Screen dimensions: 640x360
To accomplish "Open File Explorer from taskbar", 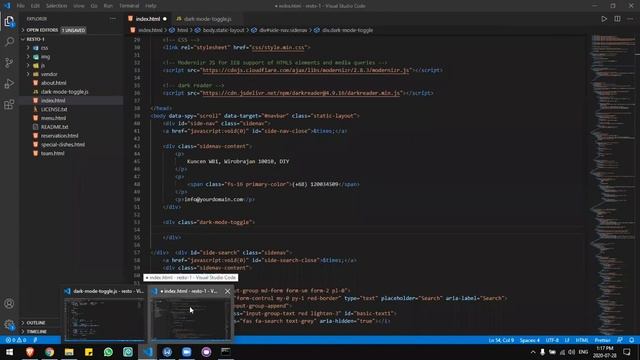I will 69,352.
